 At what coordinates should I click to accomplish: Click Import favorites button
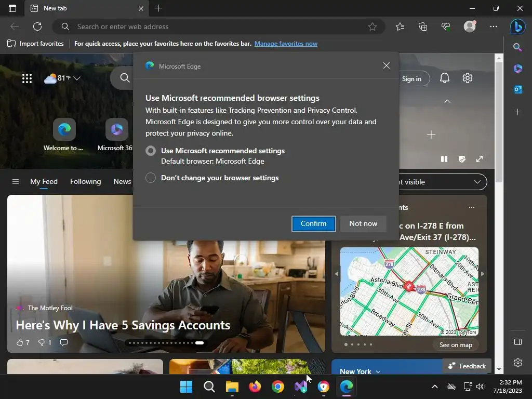[x=35, y=44]
